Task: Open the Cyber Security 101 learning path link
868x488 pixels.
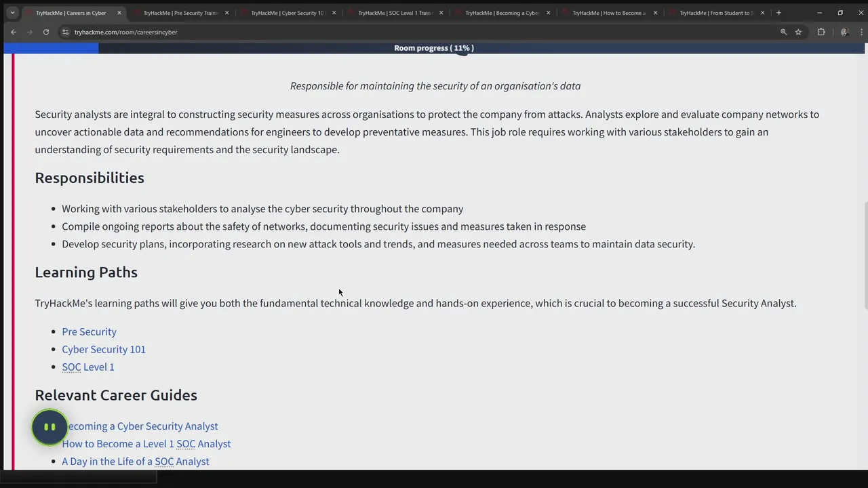Action: point(104,349)
